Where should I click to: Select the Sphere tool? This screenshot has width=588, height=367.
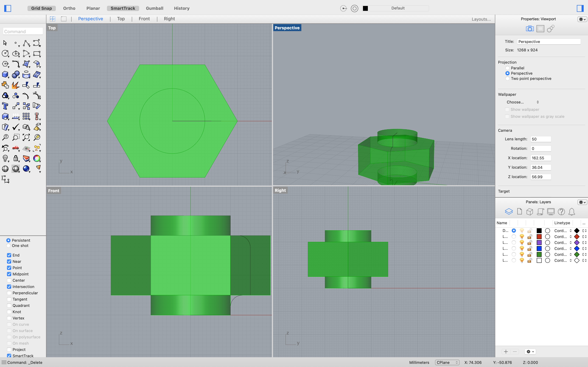(x=16, y=74)
